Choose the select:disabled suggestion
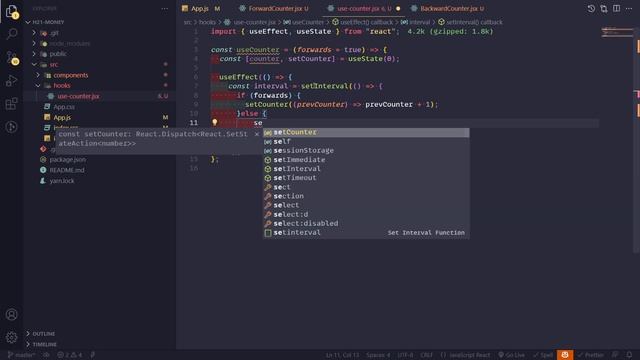This screenshot has height=360, width=640. (x=366, y=223)
